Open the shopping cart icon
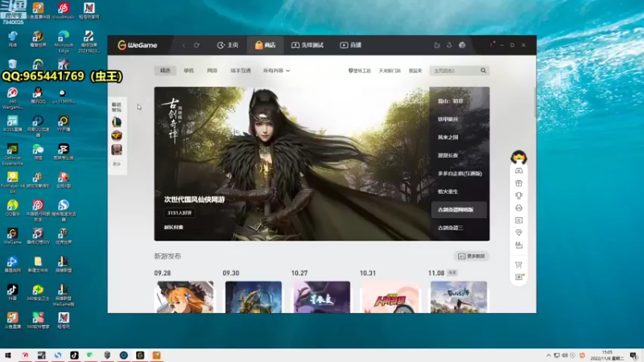644x362 pixels. click(518, 265)
